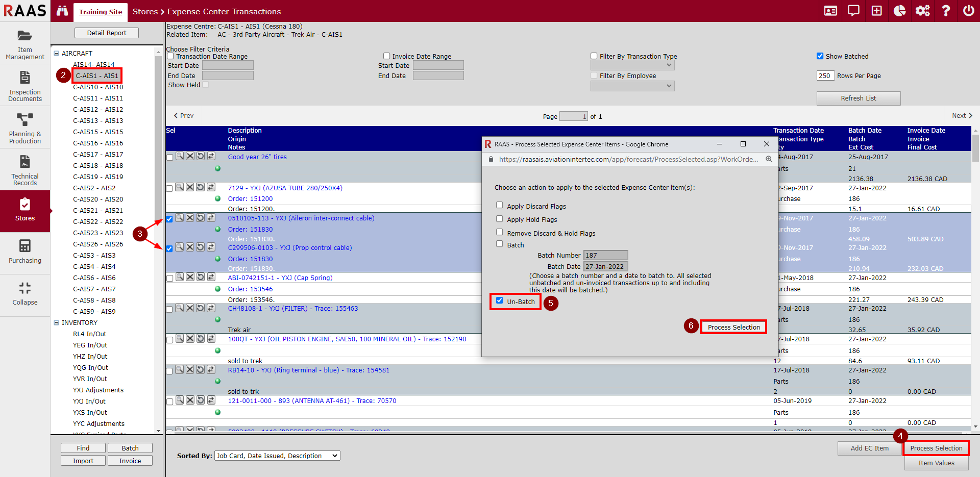Screen dimensions: 980x477
Task: Click the Refresh List button
Action: (x=858, y=98)
